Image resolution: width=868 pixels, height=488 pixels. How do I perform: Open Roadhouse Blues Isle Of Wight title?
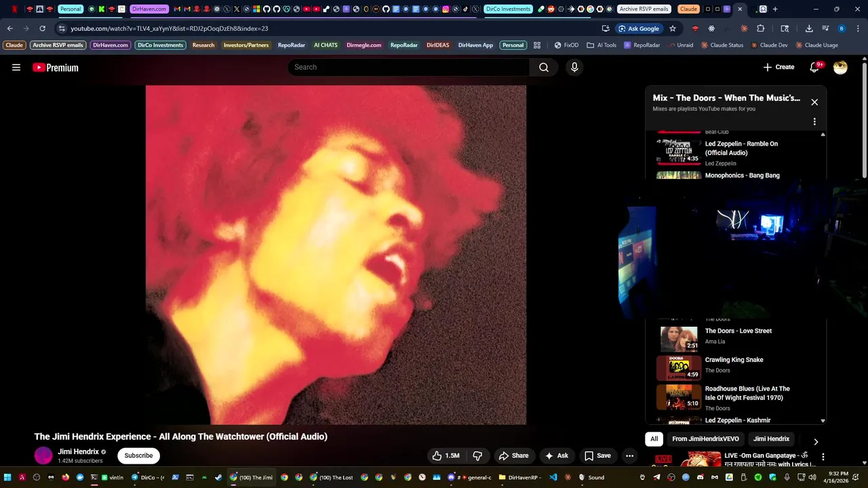(747, 393)
